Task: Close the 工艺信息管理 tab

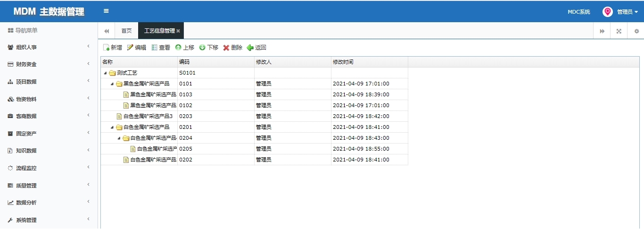Action: coord(178,31)
